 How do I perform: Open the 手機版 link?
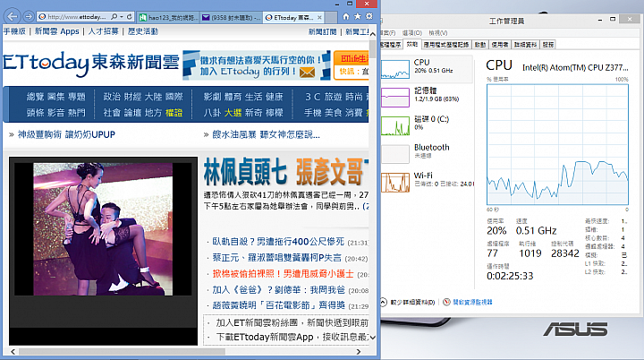point(15,31)
